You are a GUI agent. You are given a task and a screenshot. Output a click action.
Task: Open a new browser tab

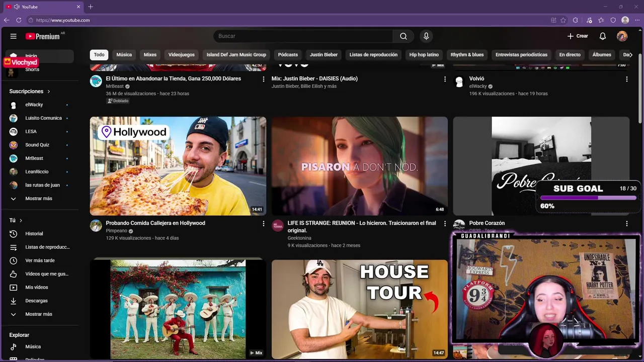[x=91, y=7]
